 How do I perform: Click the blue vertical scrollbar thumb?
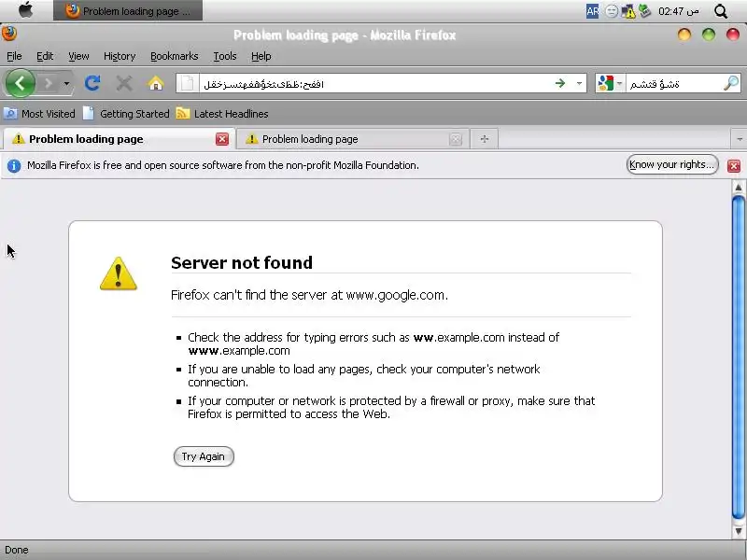pyautogui.click(x=739, y=358)
